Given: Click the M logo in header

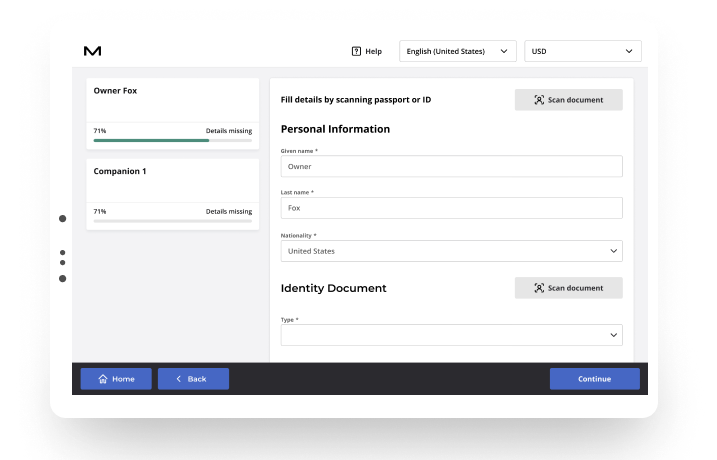Looking at the screenshot, I should [92, 51].
